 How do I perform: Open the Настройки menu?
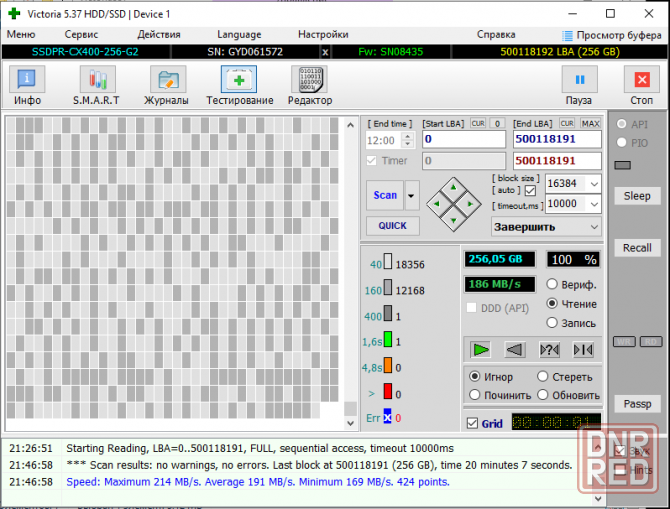(323, 34)
